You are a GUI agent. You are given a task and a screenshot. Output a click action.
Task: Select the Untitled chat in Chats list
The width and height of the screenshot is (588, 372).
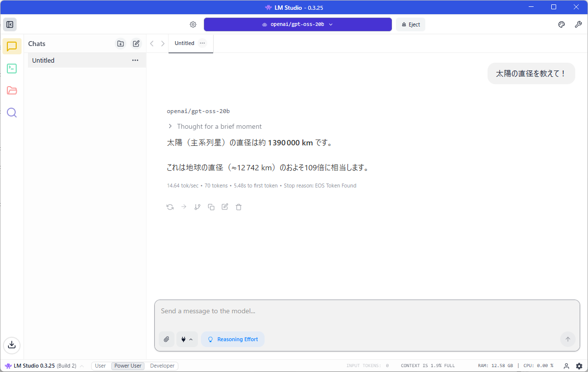point(87,60)
